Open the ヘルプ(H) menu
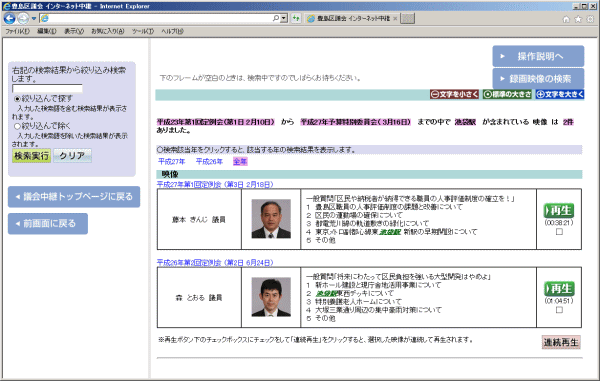The height and width of the screenshot is (381, 600). coord(172,31)
